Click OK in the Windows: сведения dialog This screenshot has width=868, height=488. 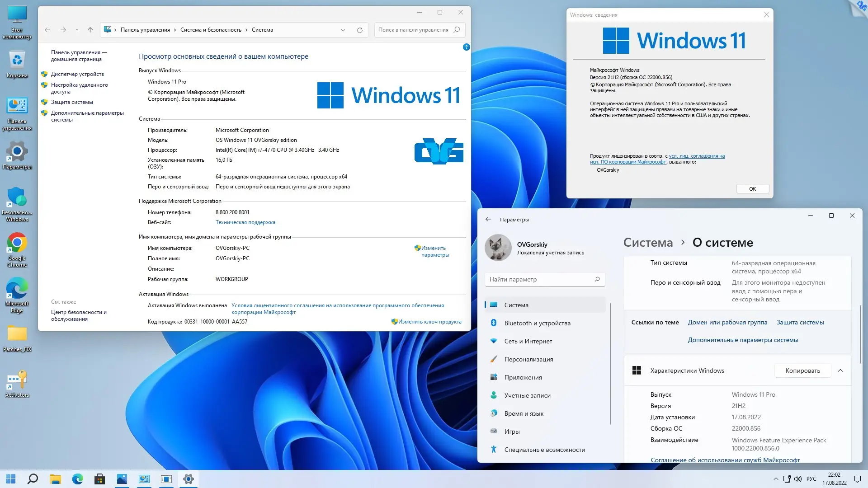[x=752, y=188]
